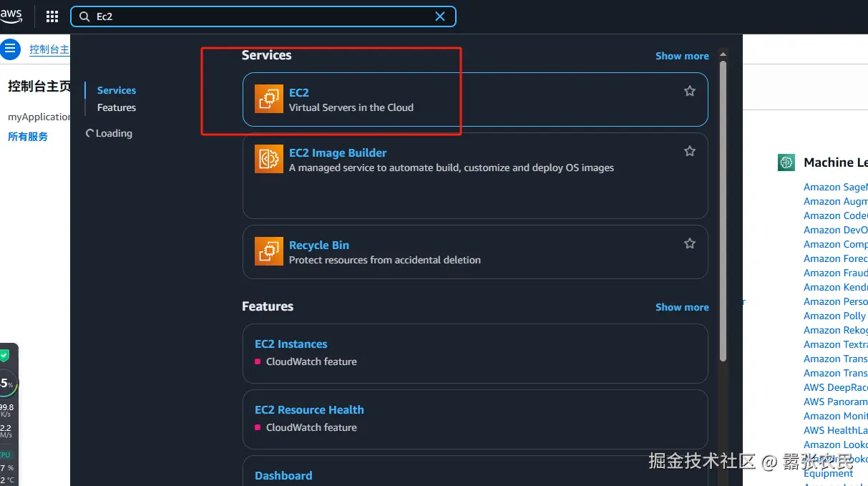Viewport: 868px width, 486px height.
Task: Click the Loading indicator text
Action: point(114,133)
